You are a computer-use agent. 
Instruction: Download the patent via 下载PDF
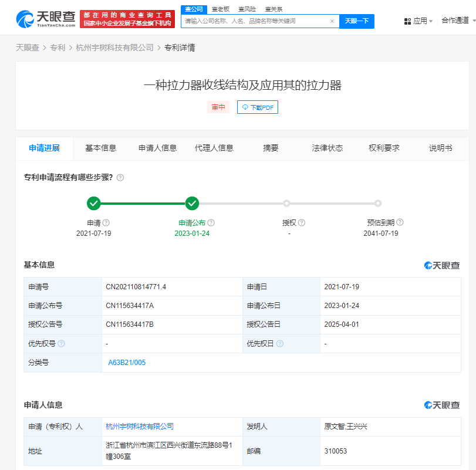258,107
